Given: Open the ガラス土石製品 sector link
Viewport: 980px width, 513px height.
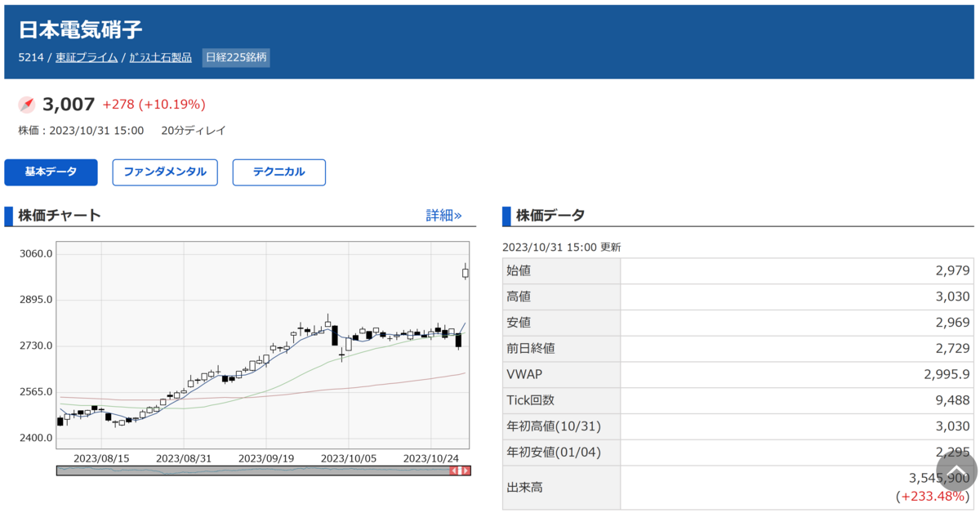Looking at the screenshot, I should pyautogui.click(x=161, y=57).
